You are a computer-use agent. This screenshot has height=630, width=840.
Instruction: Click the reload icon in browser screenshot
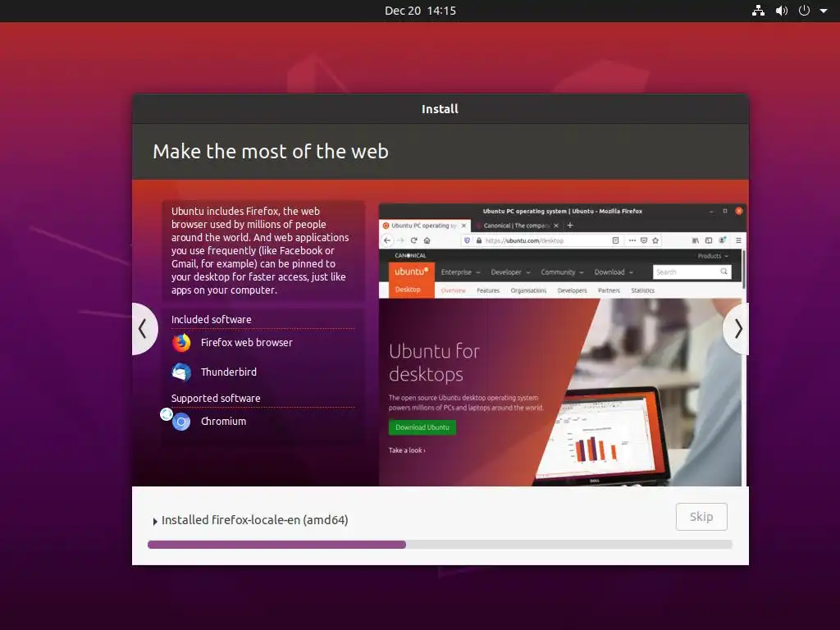click(x=413, y=240)
